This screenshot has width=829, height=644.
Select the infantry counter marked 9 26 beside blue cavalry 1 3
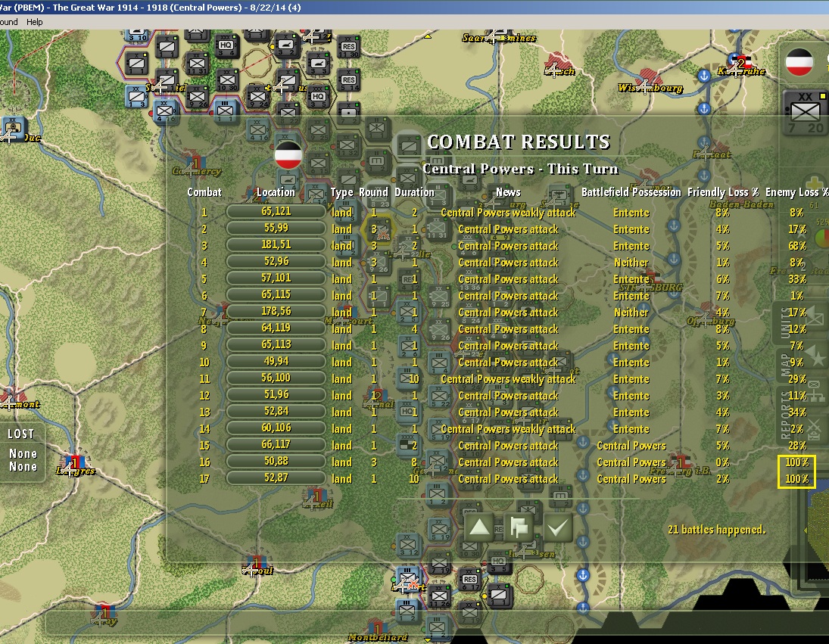tap(197, 97)
